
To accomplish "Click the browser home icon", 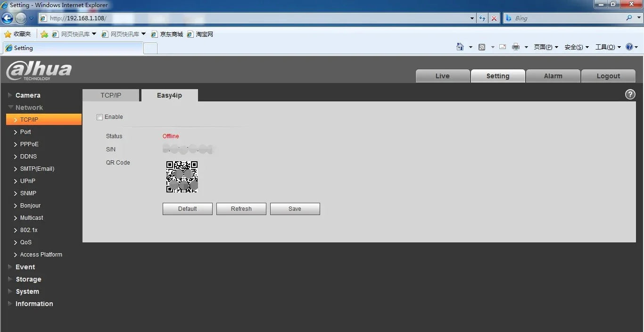I will (460, 47).
